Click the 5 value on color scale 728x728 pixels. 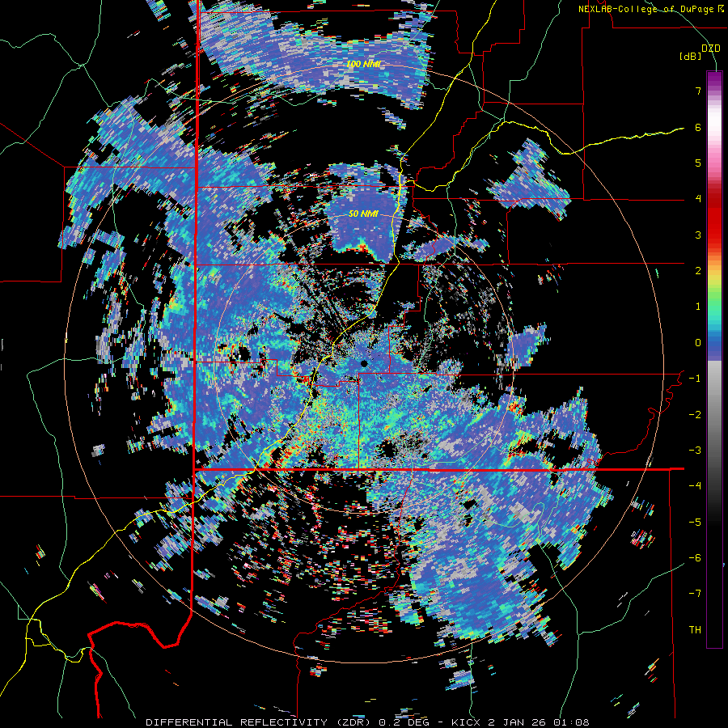698,163
